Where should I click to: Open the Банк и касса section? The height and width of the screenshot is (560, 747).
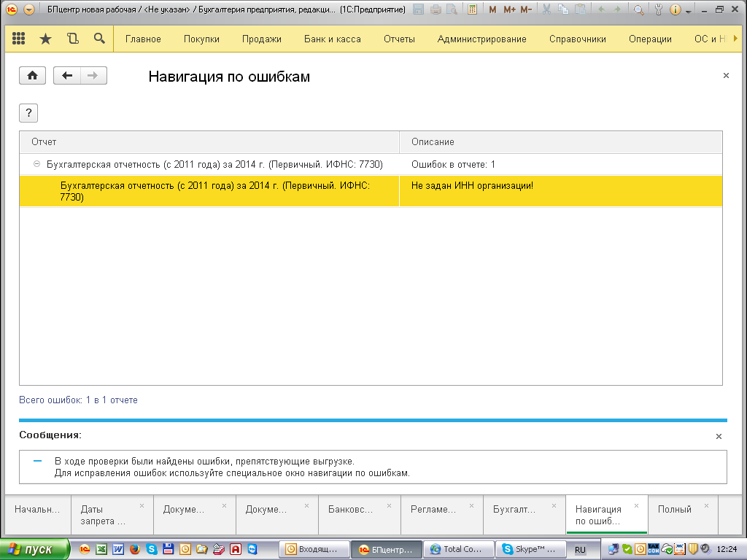[x=332, y=39]
